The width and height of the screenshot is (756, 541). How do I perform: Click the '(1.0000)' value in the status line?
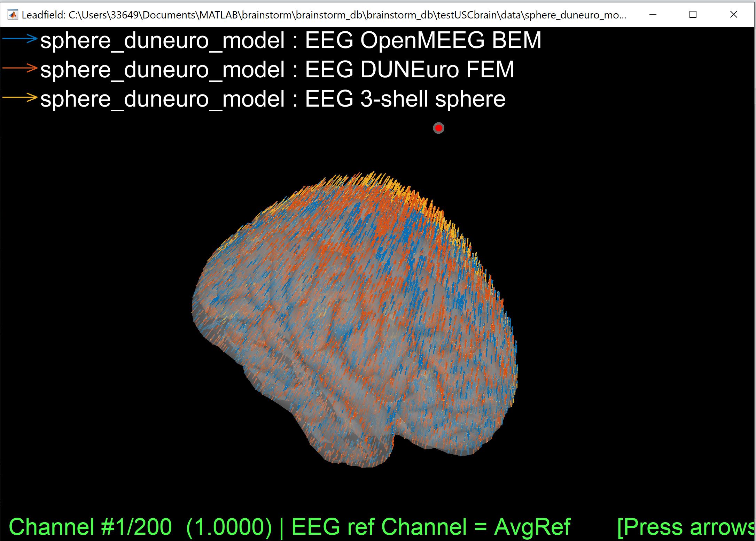tap(229, 527)
